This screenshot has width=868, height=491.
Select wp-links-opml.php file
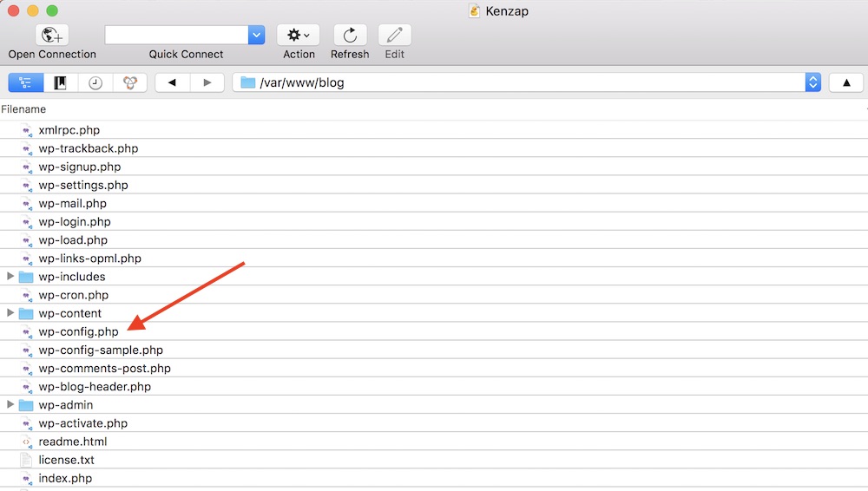(x=89, y=258)
